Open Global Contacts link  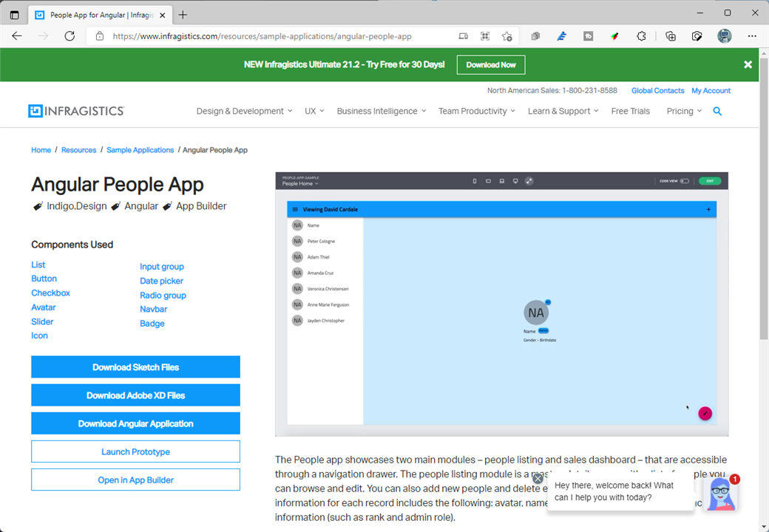coord(657,91)
